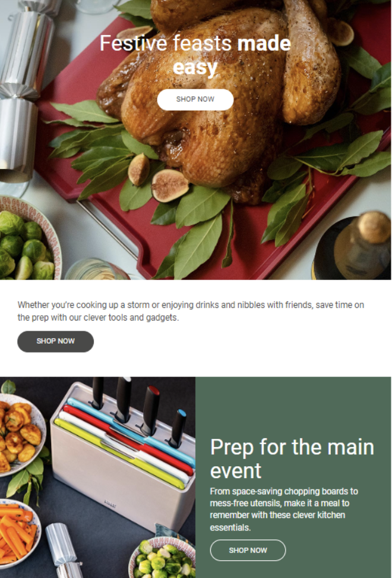This screenshot has height=578, width=392.
Task: Click the paragraph about clever tools and gadgets
Action: coord(191,311)
